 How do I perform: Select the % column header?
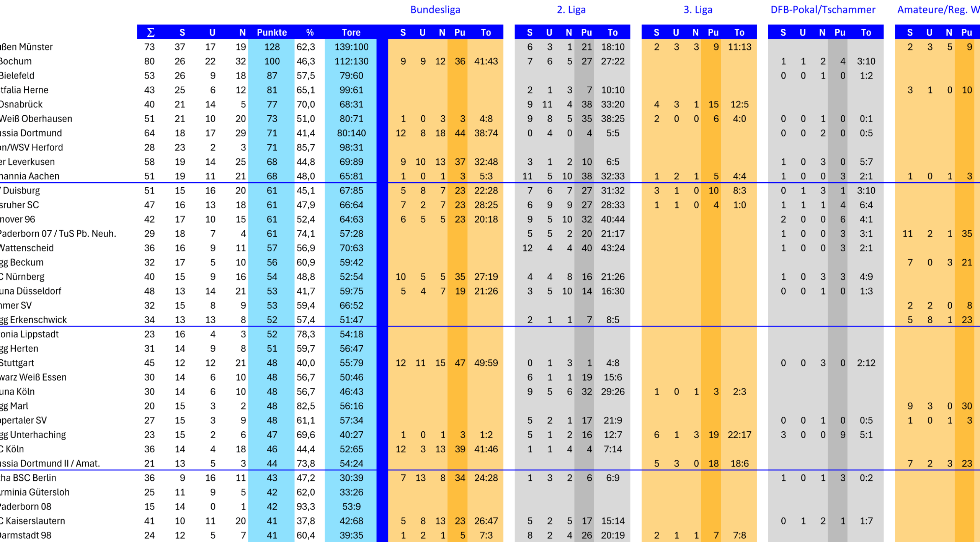(310, 32)
